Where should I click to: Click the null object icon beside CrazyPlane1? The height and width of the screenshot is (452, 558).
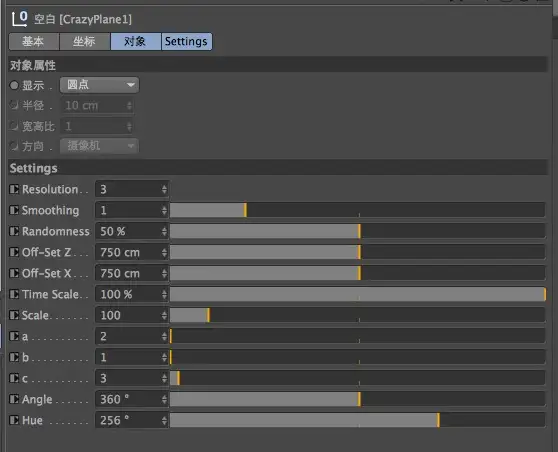[19, 19]
